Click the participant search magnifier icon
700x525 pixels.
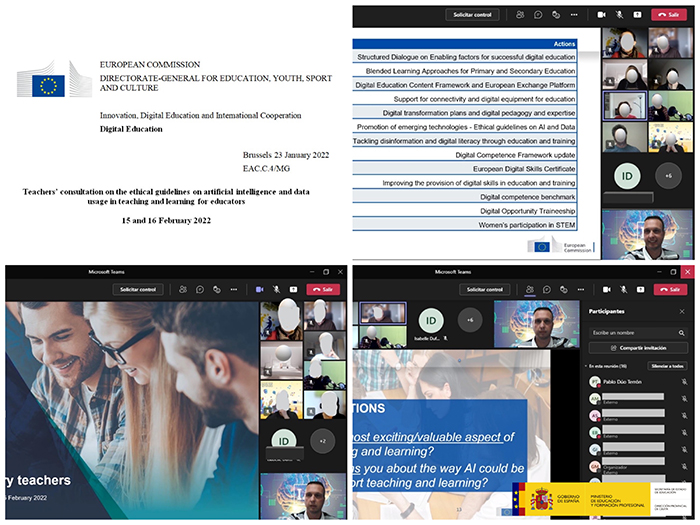(681, 333)
